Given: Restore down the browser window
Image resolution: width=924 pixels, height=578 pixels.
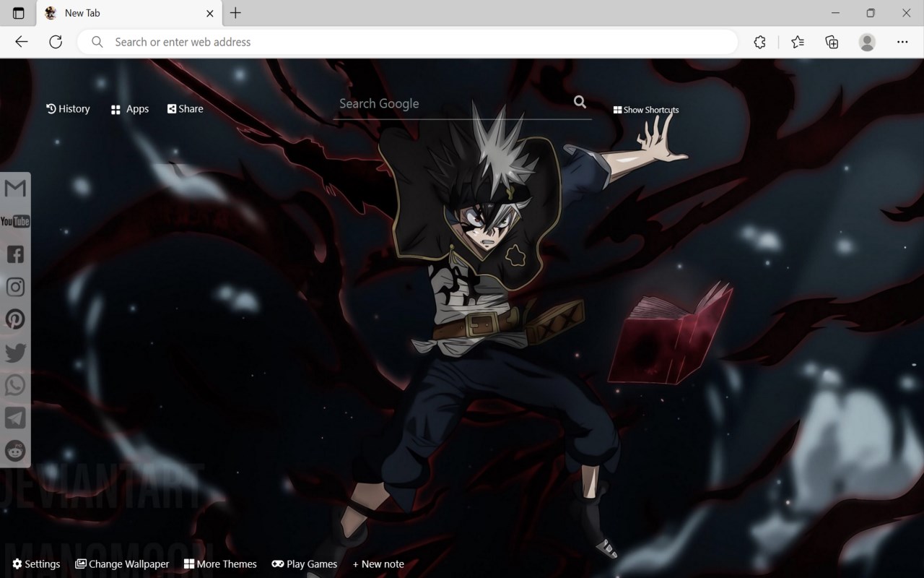Looking at the screenshot, I should [871, 13].
